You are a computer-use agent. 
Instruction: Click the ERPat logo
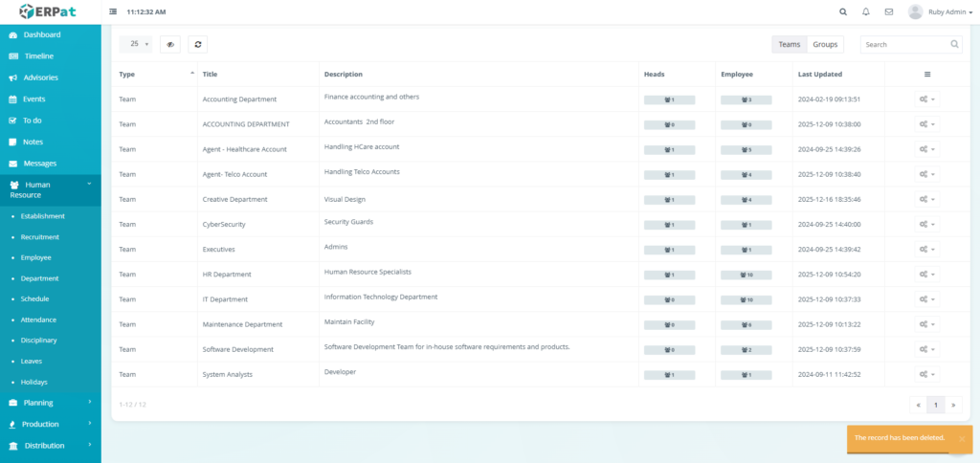click(x=48, y=11)
